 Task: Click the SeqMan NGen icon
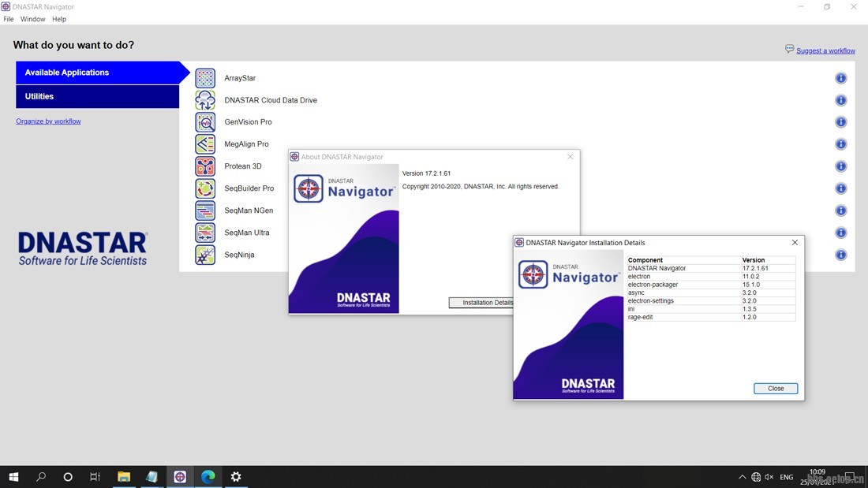click(205, 210)
